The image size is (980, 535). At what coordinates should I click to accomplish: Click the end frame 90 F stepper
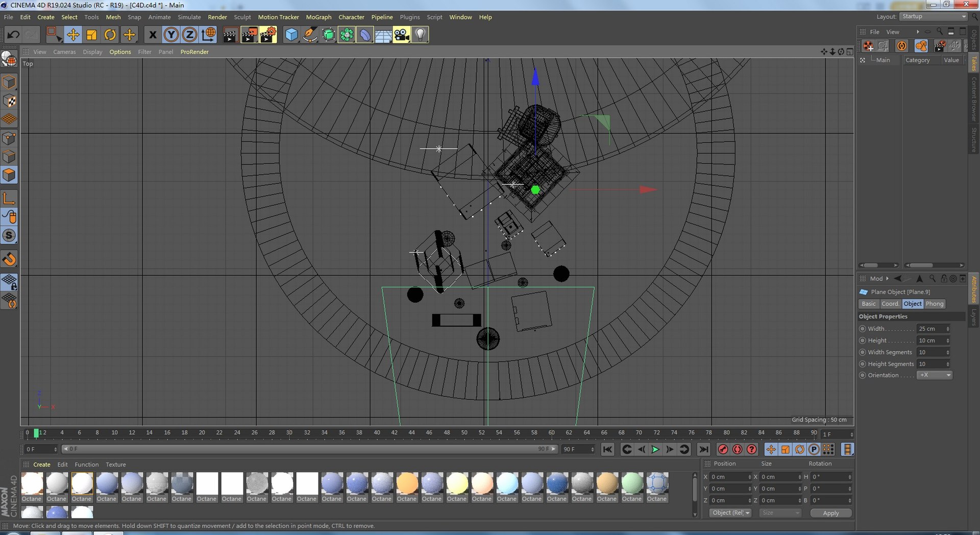[x=592, y=449]
